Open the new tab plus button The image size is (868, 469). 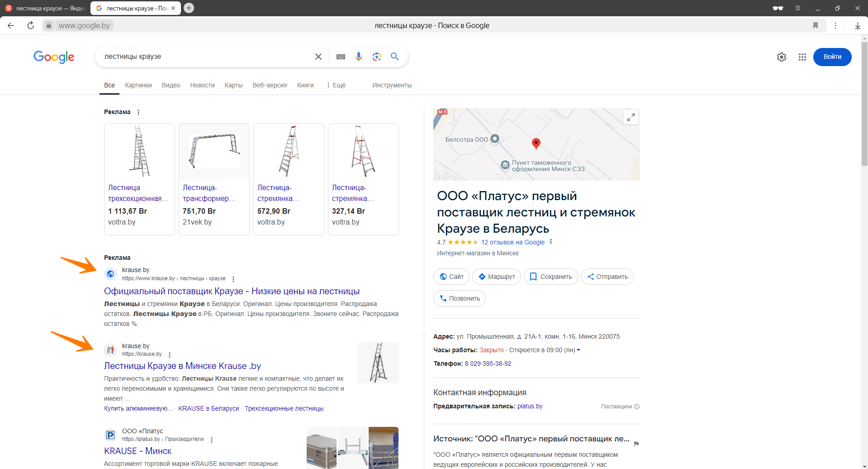[189, 8]
